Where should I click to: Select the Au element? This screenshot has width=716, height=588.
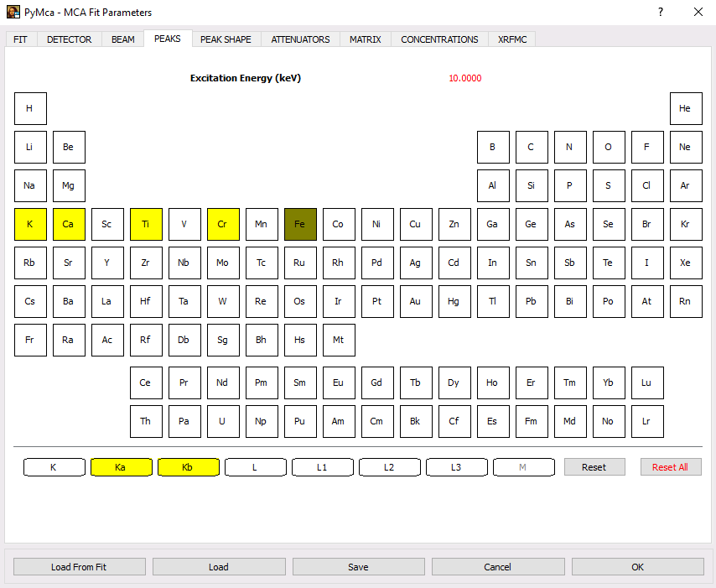[x=416, y=301]
